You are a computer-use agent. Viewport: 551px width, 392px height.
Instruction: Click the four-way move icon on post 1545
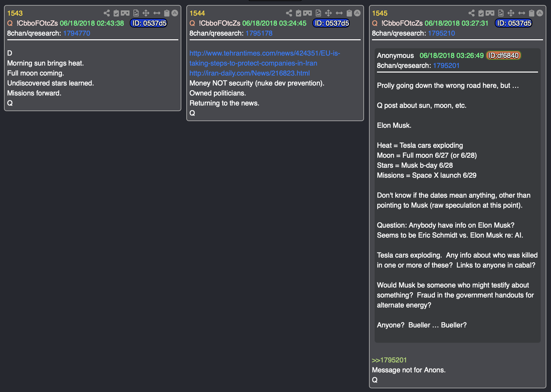click(511, 13)
